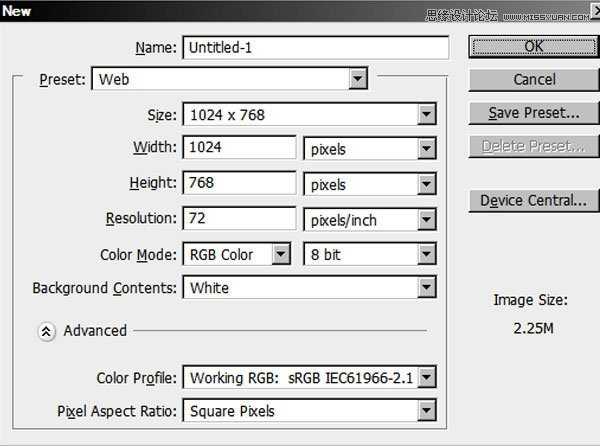Viewport: 600px width, 447px height.
Task: Open the 8 bit depth dropdown
Action: click(x=370, y=254)
